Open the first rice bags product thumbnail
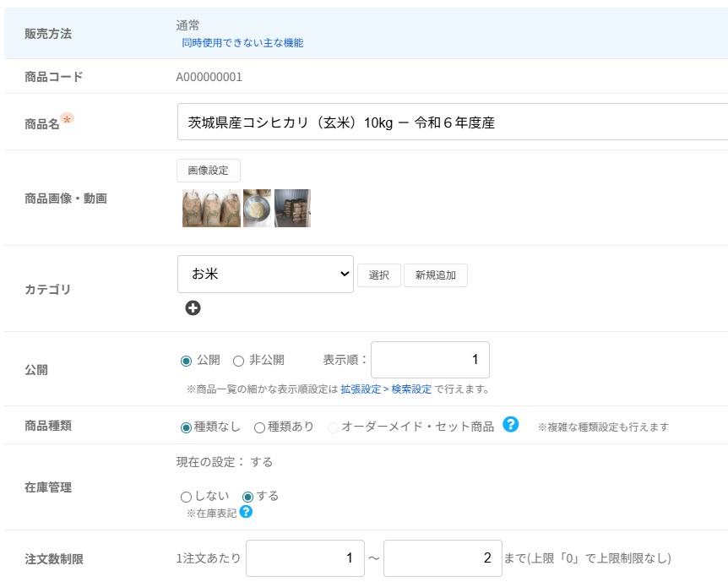728x582 pixels. [211, 208]
